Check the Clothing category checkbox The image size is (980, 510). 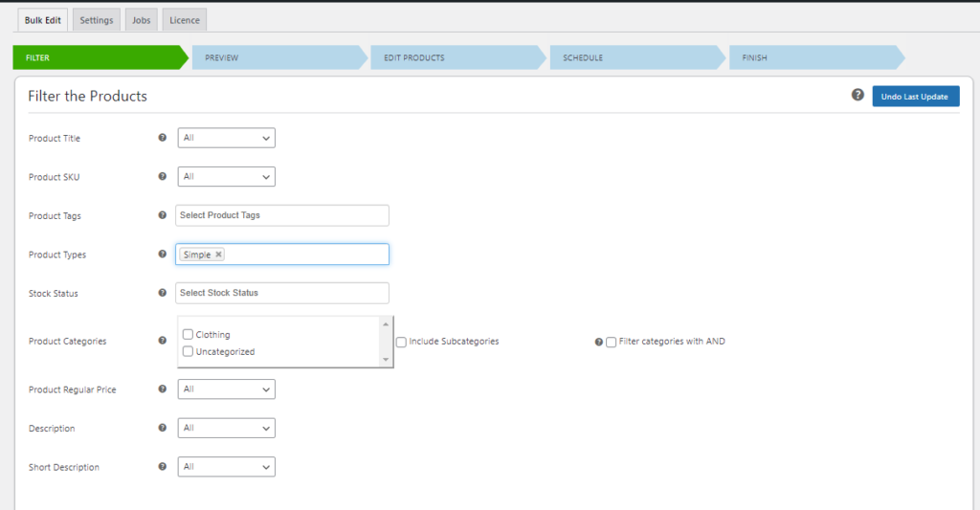(189, 335)
